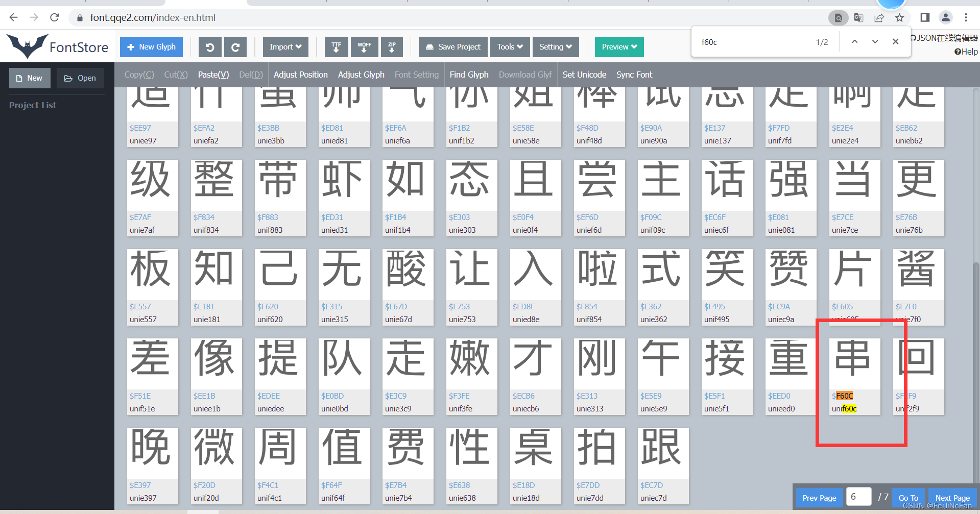
Task: Export font as TTF
Action: 336,47
